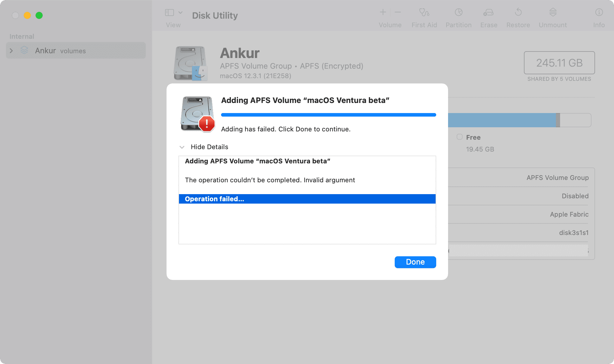This screenshot has width=614, height=364.
Task: Click the Unmount toolbar icon
Action: 553,12
